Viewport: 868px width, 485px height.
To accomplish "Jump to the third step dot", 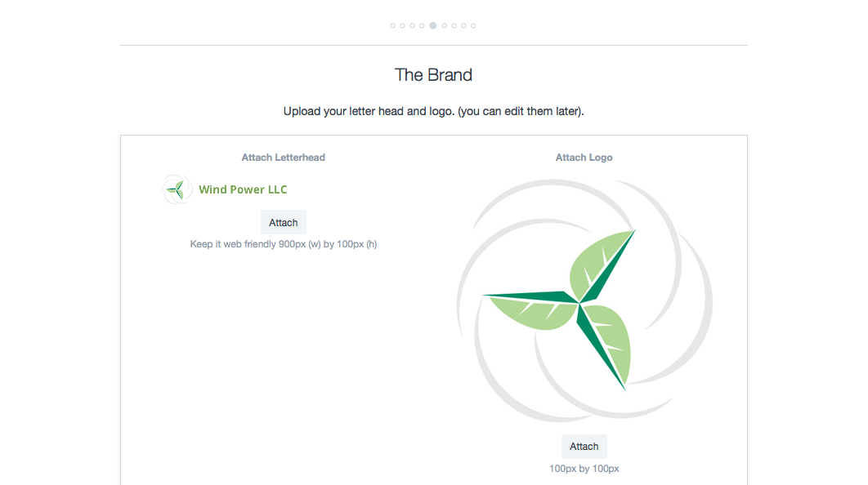I will (x=413, y=26).
